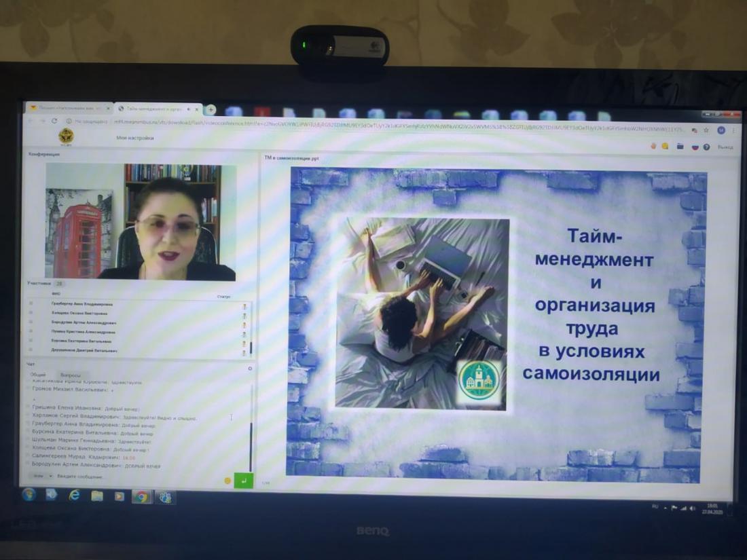Go back in the browser
The height and width of the screenshot is (560, 747).
click(31, 121)
